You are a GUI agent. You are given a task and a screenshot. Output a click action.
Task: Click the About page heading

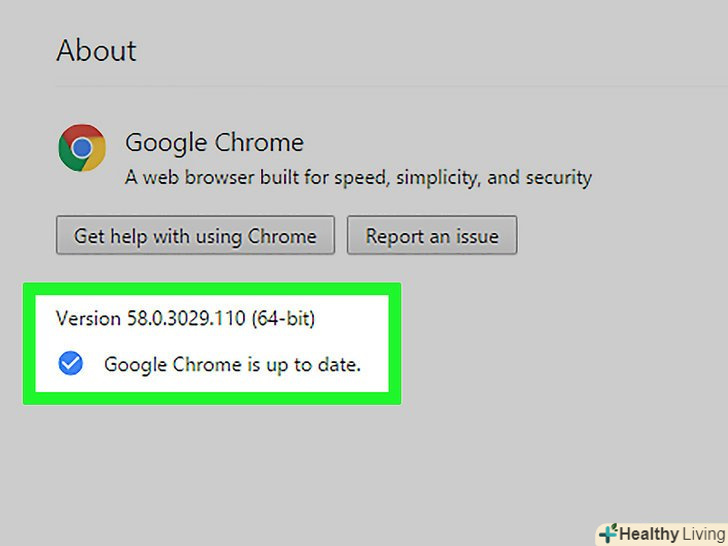96,50
